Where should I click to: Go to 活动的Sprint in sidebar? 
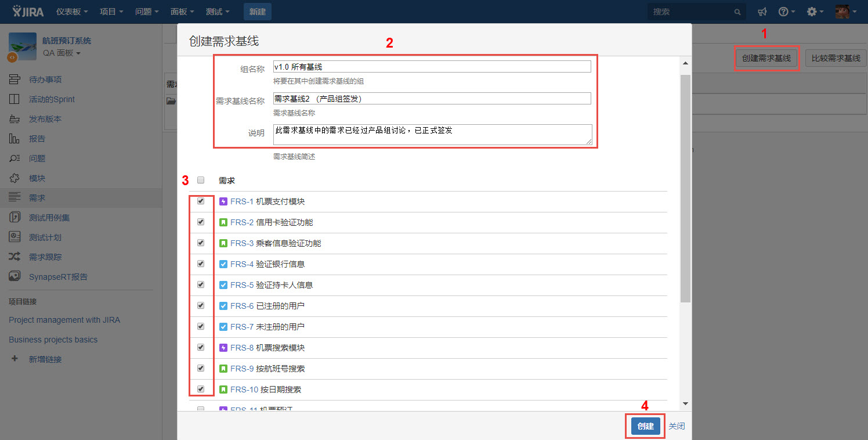52,99
